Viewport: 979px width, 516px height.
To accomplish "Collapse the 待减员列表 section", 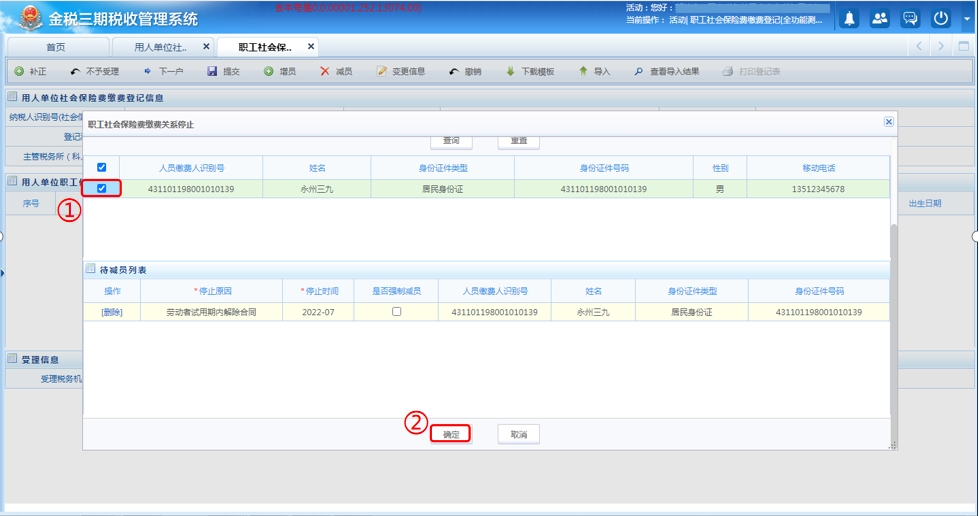I will point(91,269).
